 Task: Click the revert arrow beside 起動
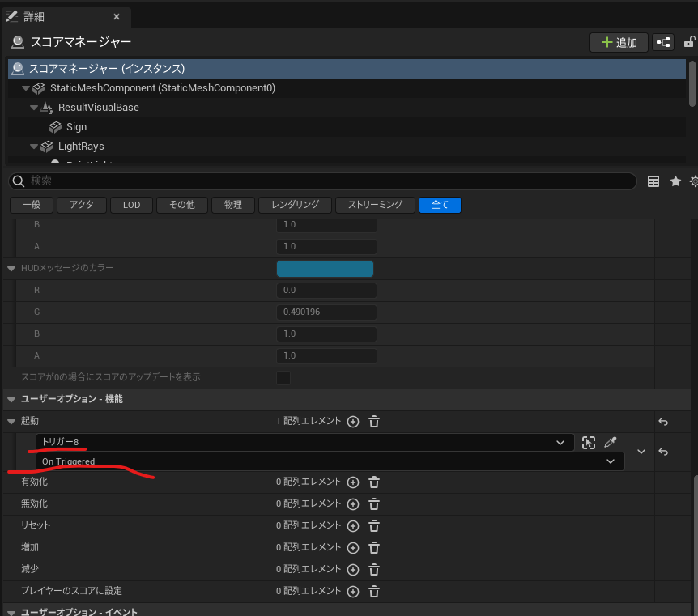coord(663,422)
